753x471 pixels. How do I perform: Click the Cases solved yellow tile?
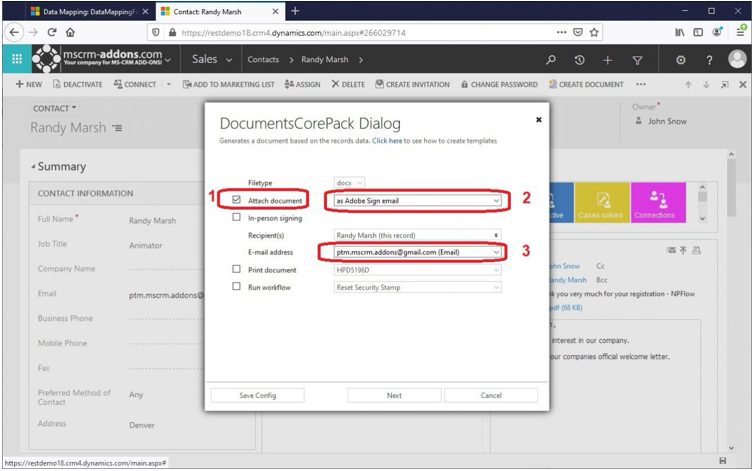click(602, 202)
